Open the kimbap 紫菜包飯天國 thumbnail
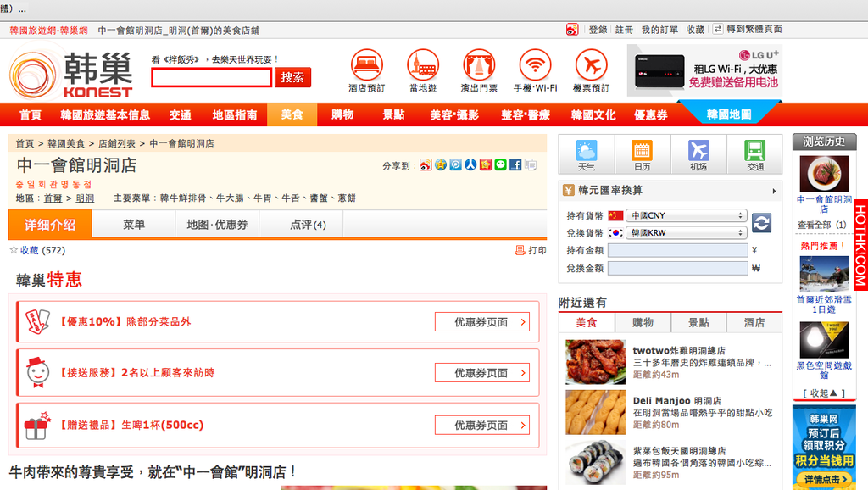868x490 pixels. click(x=595, y=462)
